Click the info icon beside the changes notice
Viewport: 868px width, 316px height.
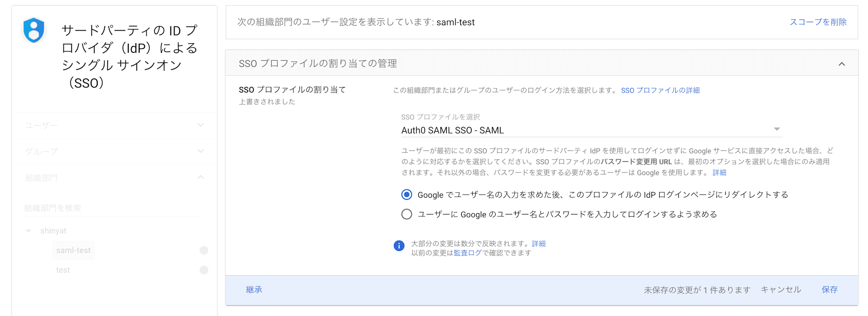coord(398,246)
